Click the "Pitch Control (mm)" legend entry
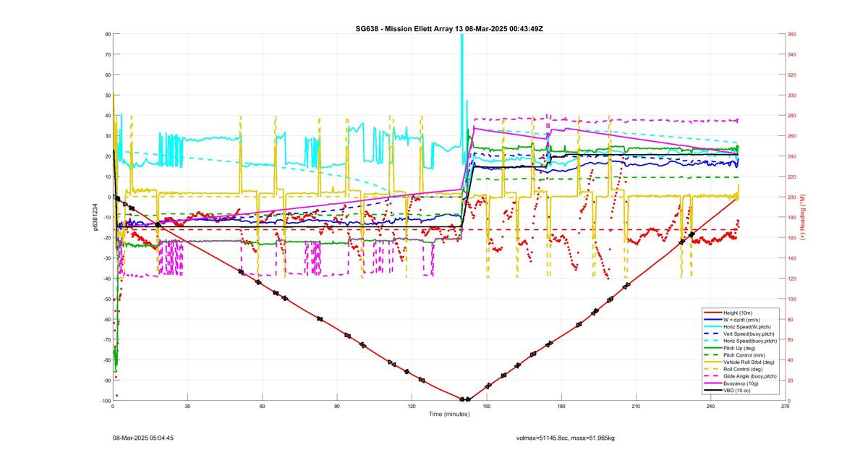868x450 pixels. pyautogui.click(x=745, y=355)
